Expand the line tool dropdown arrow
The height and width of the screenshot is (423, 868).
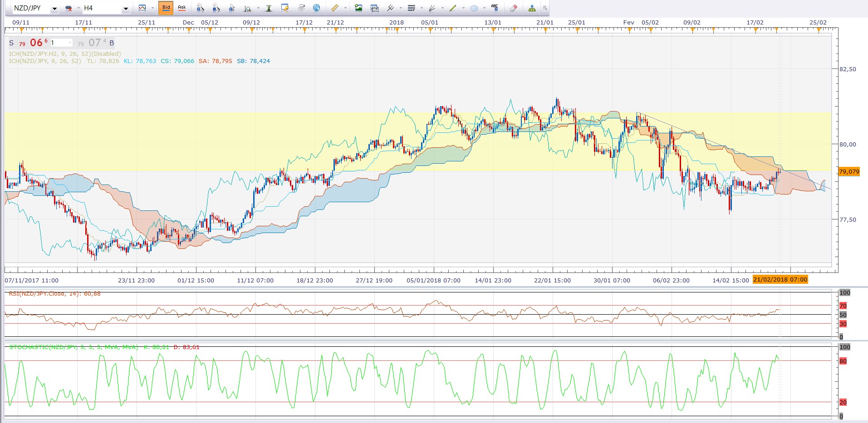click(x=463, y=8)
